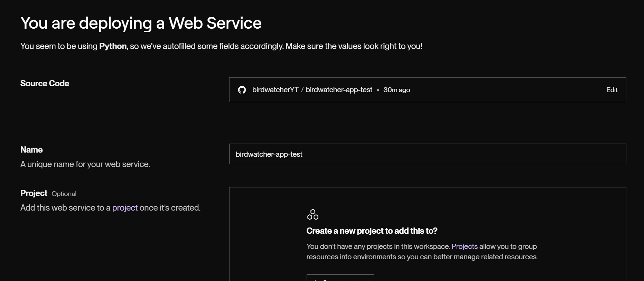Open the 'Projects' link in the workspace description
The image size is (644, 281).
click(464, 246)
